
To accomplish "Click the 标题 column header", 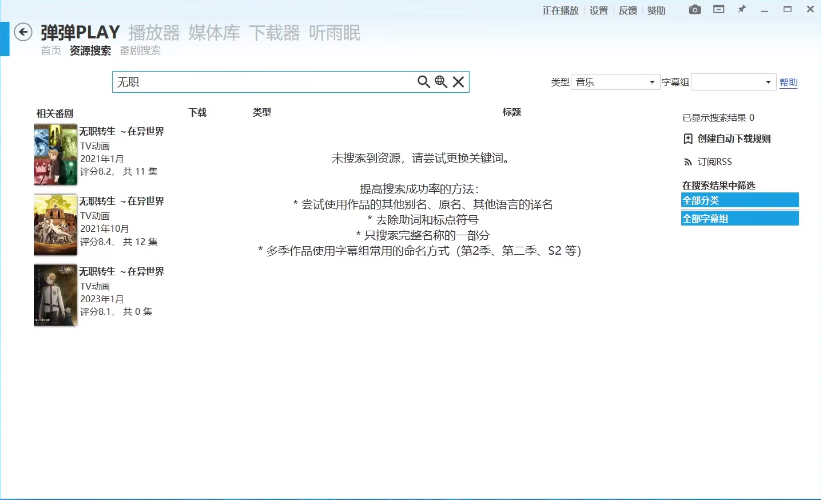I will point(512,112).
